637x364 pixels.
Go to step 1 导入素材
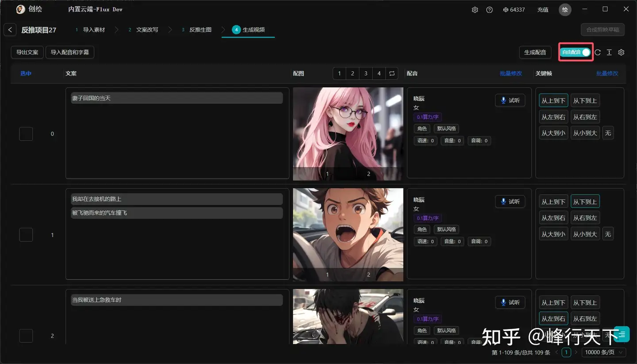click(90, 30)
